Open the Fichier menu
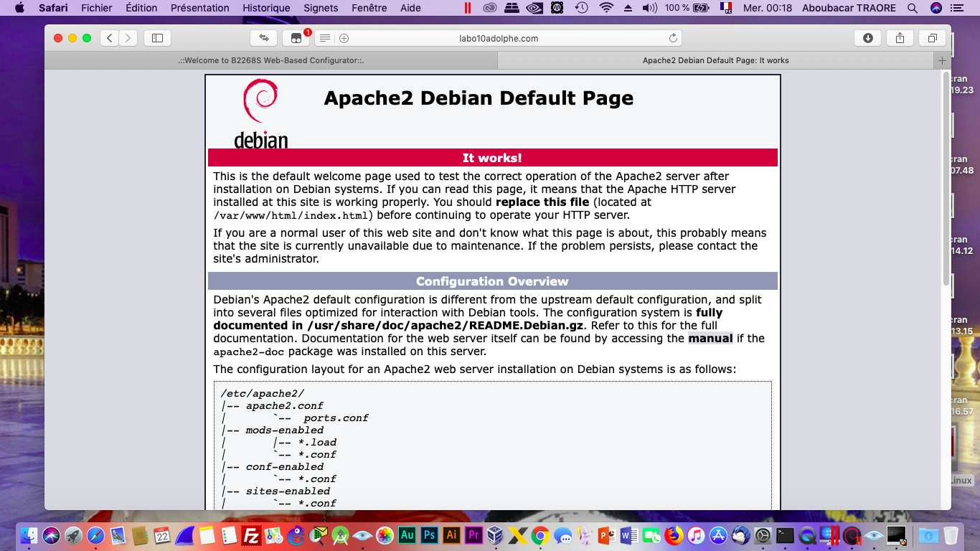The image size is (980, 551). point(97,8)
